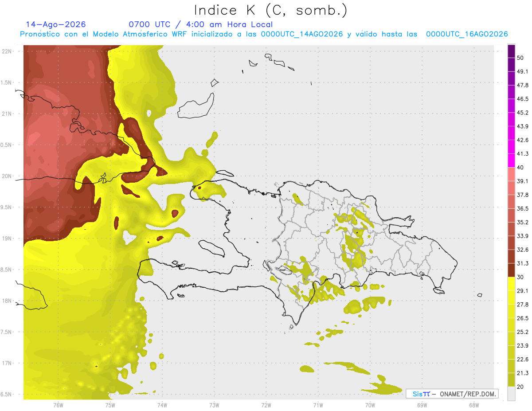This screenshot has width=532, height=411.
Task: Click the '18N' latitude label
Action: tap(7, 301)
